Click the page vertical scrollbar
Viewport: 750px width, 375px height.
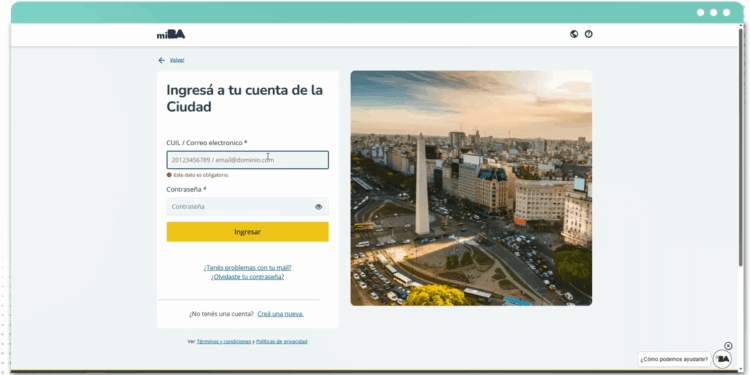tap(741, 148)
